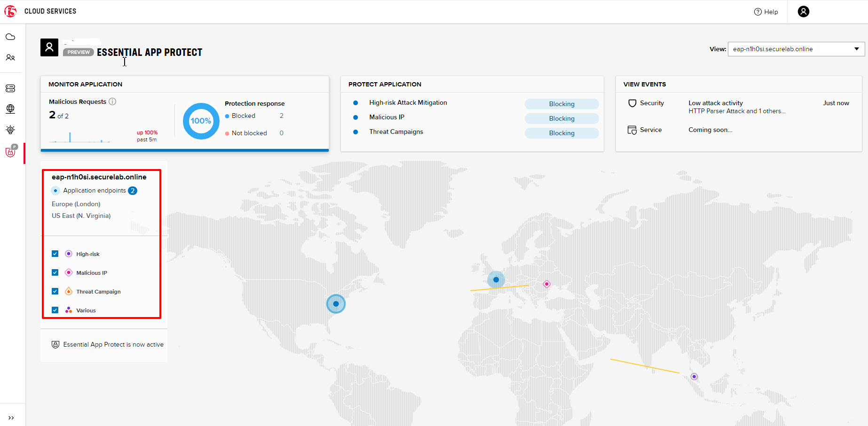Click Blocking status for Threat Campaigns

point(562,133)
